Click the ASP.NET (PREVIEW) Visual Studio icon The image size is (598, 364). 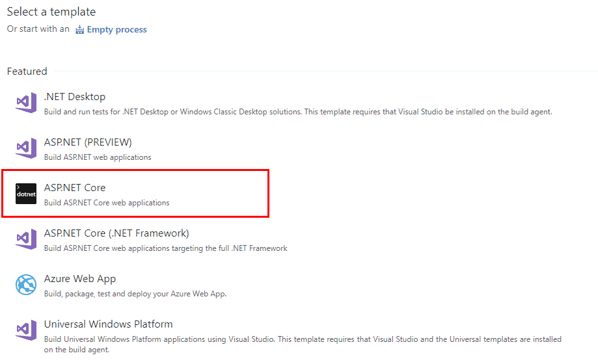26,148
